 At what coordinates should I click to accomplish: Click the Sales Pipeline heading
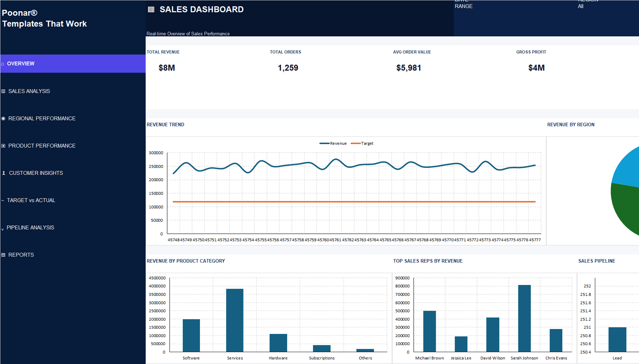point(597,261)
